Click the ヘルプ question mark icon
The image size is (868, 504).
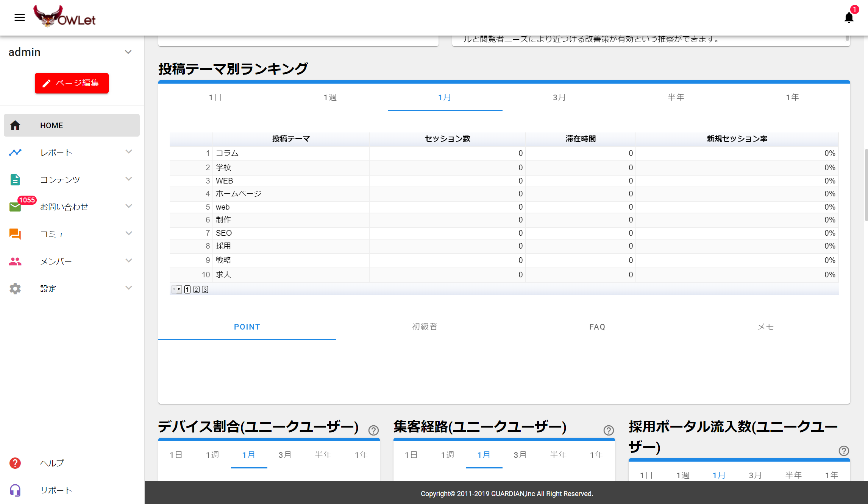click(x=15, y=463)
